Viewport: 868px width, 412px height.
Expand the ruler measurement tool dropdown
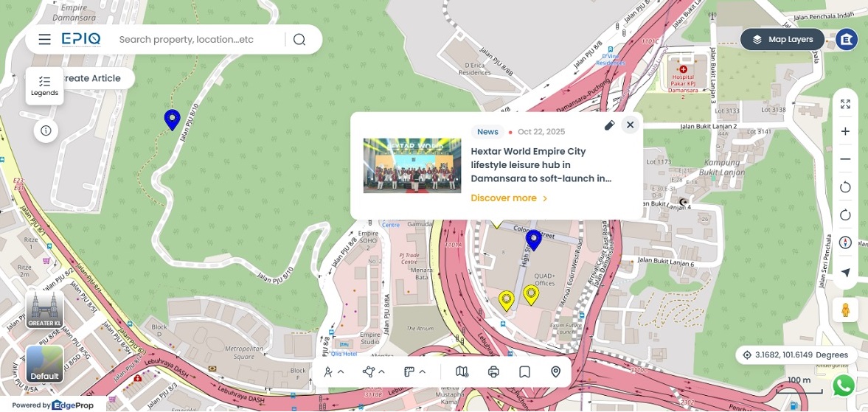point(415,372)
